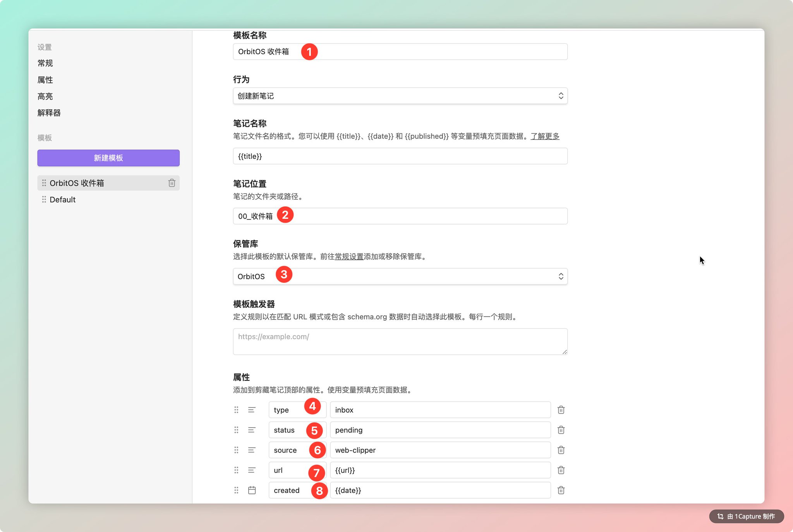Expand the 保管库 OrbitOS vault dropdown
The width and height of the screenshot is (793, 532).
400,276
